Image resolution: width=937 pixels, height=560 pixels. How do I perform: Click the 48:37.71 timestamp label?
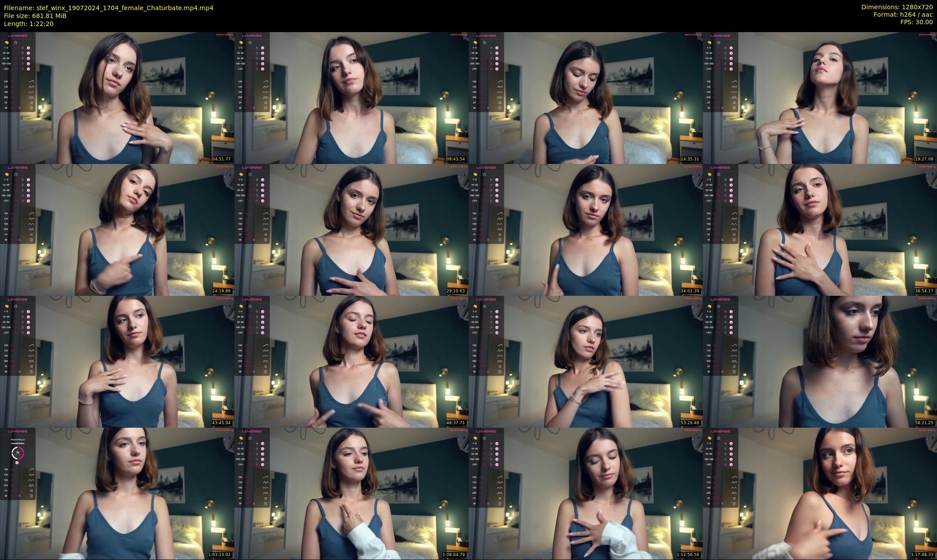(x=456, y=423)
